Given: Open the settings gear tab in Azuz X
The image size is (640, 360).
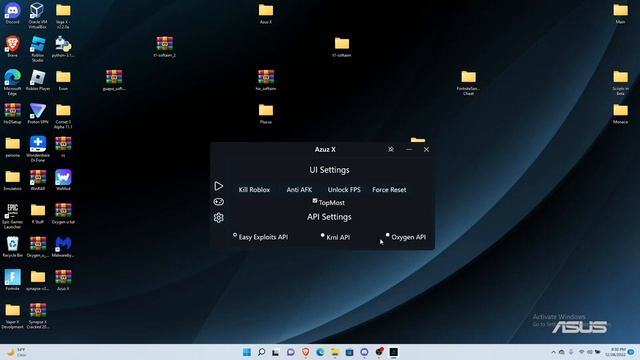Looking at the screenshot, I should [218, 218].
